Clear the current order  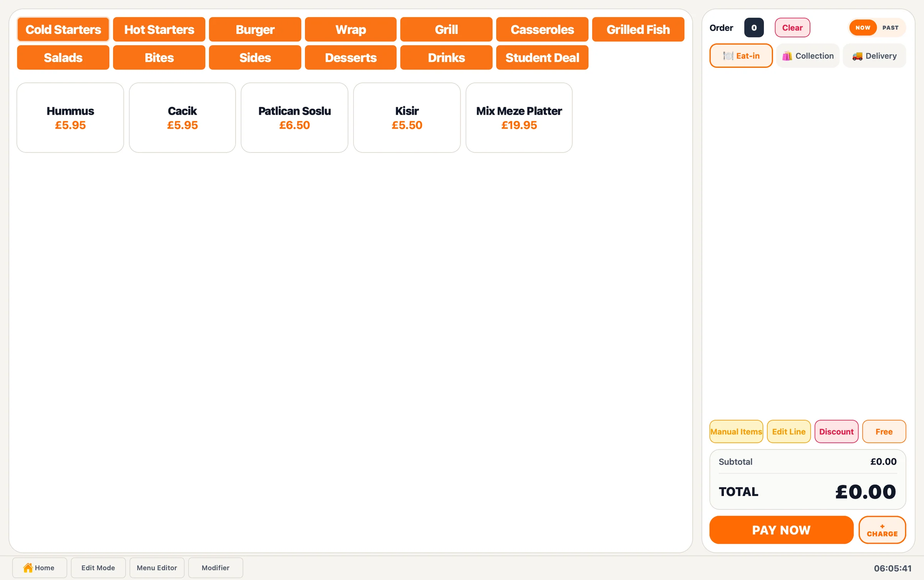[792, 28]
